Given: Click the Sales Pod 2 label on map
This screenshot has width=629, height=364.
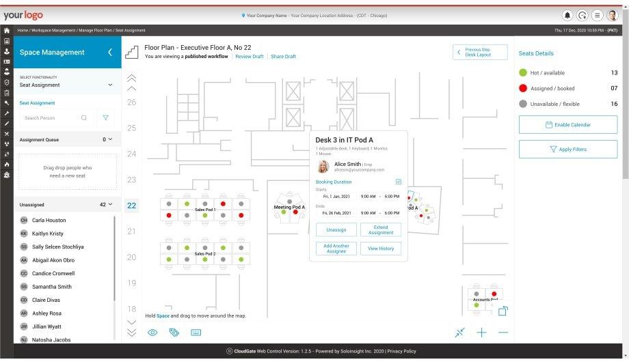Looking at the screenshot, I should tap(204, 254).
